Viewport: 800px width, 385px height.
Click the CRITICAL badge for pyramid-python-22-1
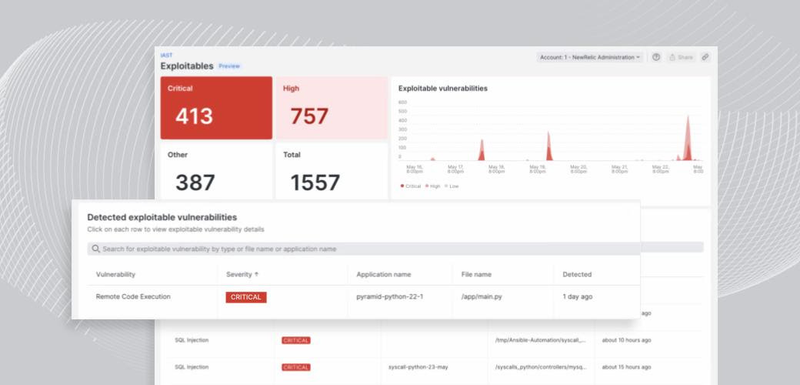pos(246,297)
